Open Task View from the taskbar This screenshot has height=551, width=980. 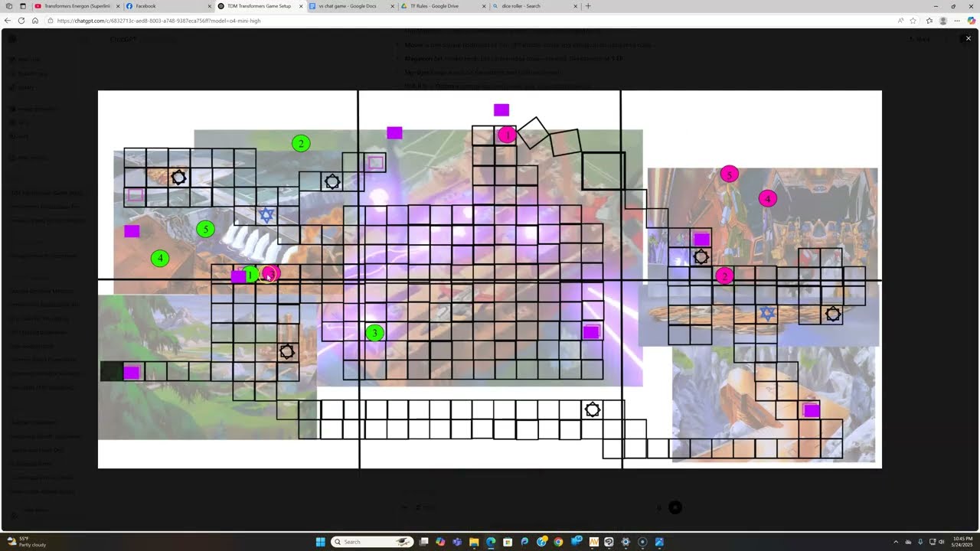click(423, 542)
